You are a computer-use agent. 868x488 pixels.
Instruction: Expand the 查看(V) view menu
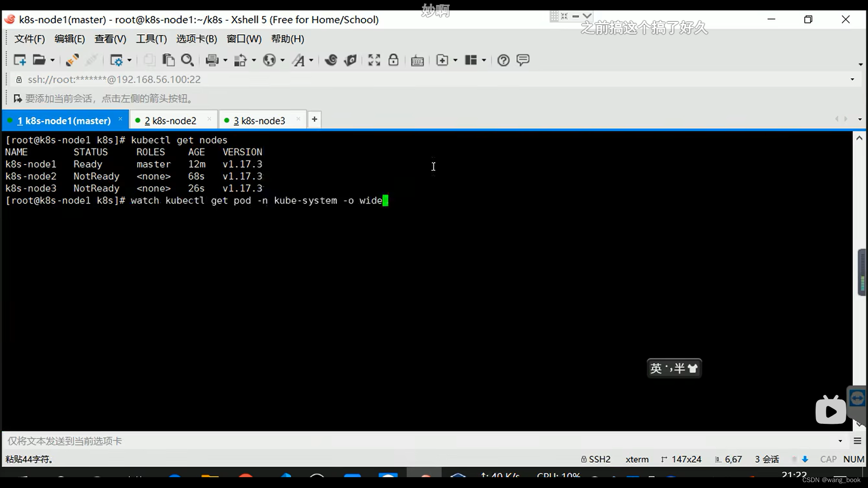click(110, 39)
